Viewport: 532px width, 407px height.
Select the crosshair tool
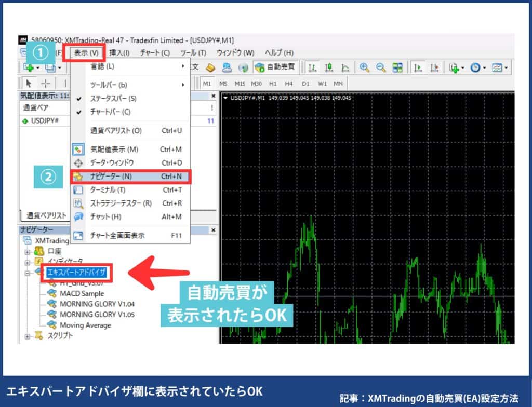[x=45, y=84]
